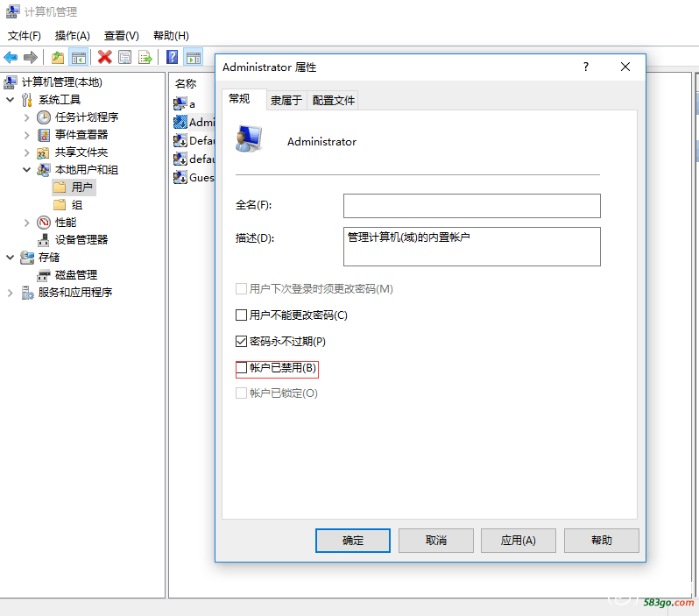Expand the 性能 tree node
Image resolution: width=699 pixels, height=616 pixels.
click(x=27, y=223)
